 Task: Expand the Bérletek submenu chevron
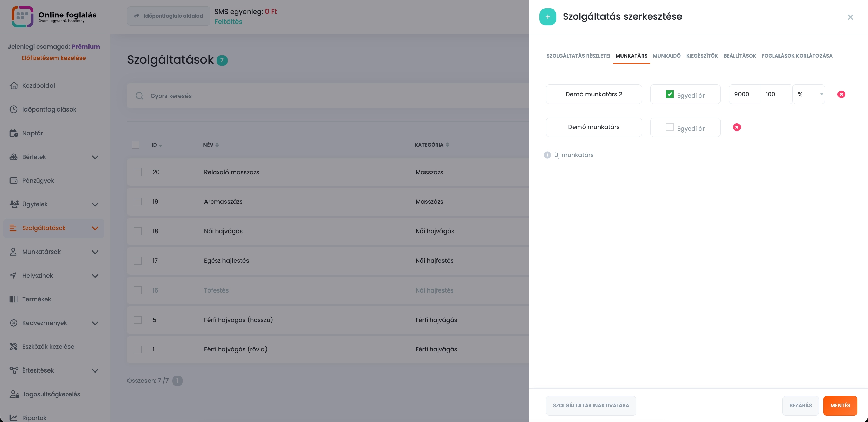[x=95, y=157]
